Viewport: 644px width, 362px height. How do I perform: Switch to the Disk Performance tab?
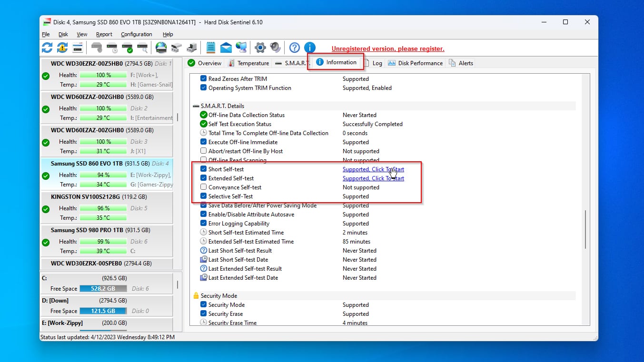tap(416, 63)
